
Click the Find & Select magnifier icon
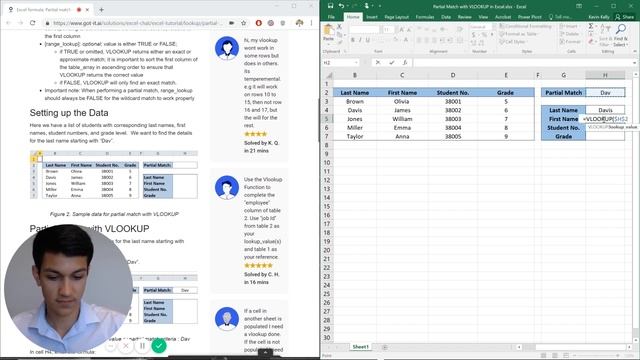tap(621, 29)
